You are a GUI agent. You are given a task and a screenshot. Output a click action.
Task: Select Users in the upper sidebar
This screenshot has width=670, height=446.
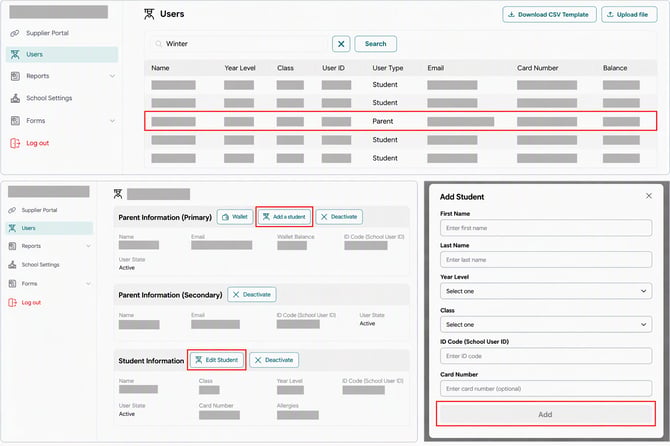pos(62,54)
